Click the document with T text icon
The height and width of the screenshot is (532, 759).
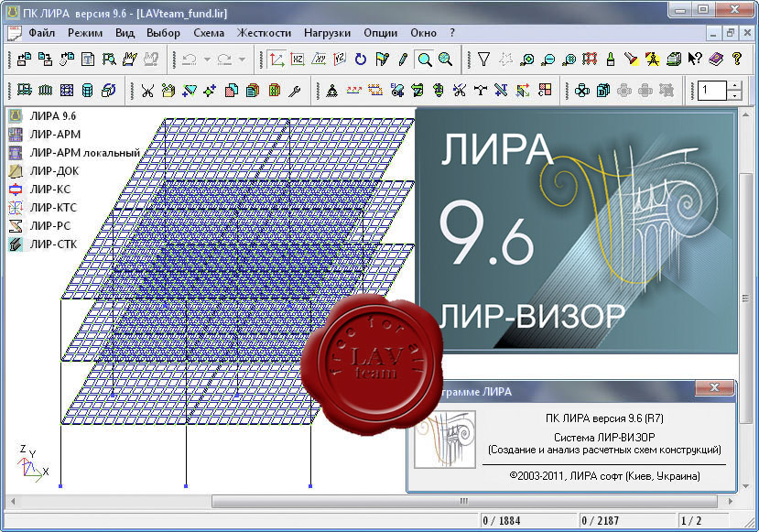tap(88, 60)
